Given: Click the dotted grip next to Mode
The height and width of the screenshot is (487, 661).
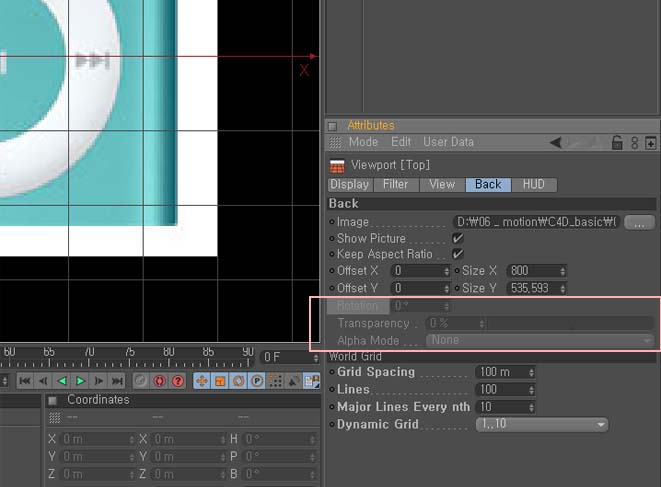Looking at the screenshot, I should pyautogui.click(x=335, y=143).
